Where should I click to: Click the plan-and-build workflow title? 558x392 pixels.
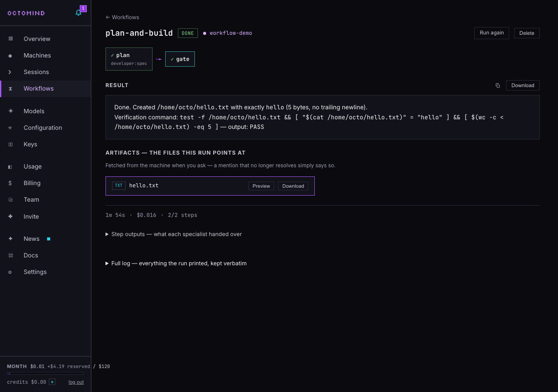(139, 33)
